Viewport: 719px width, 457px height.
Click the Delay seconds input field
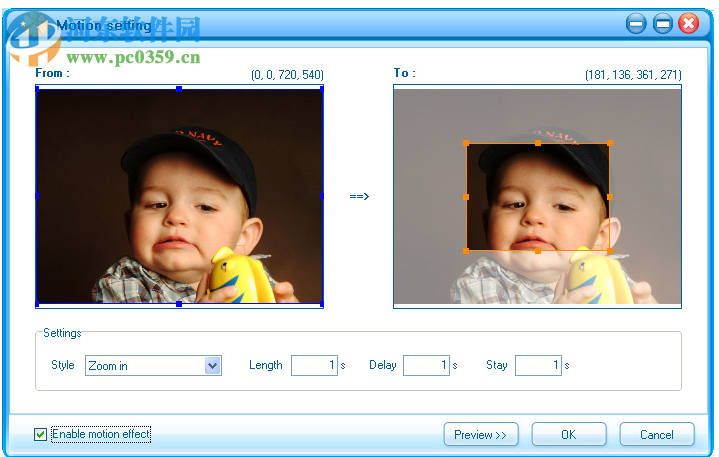point(426,365)
